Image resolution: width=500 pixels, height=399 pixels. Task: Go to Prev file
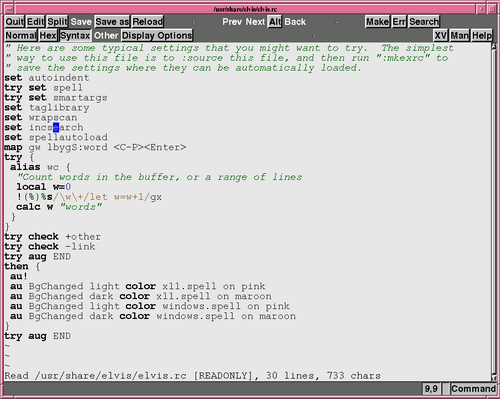point(232,22)
